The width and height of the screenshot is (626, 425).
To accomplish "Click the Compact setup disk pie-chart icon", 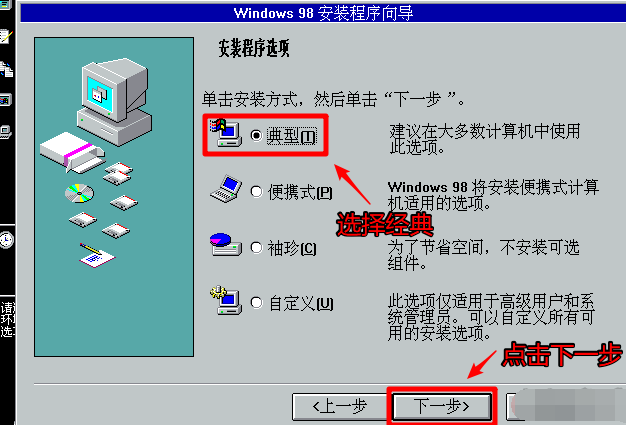I will point(226,245).
